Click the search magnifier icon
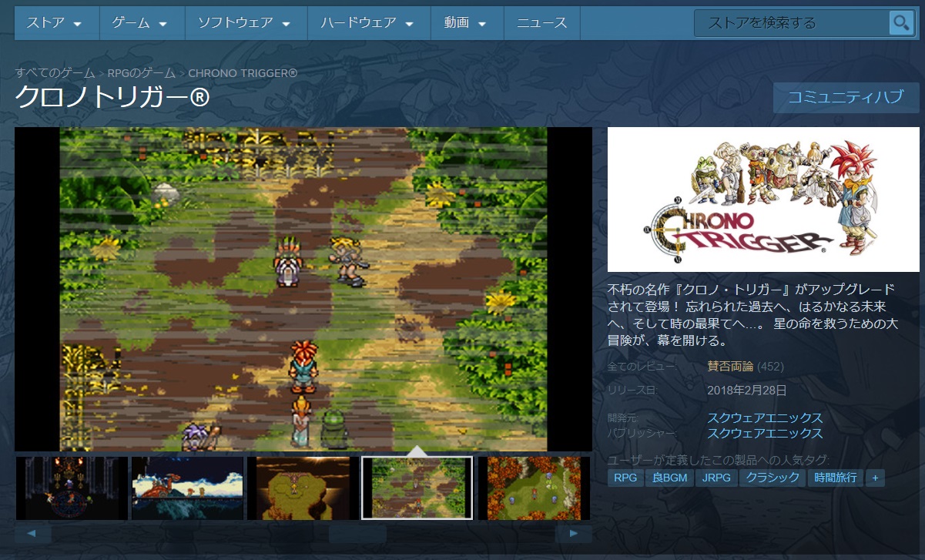Viewport: 925px width, 560px height. (x=900, y=23)
